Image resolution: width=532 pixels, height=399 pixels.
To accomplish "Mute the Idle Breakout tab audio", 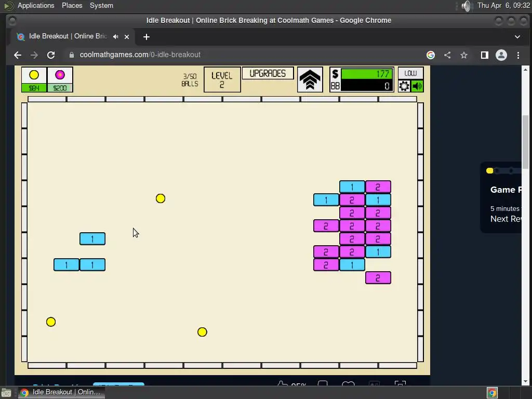I will 116,37.
